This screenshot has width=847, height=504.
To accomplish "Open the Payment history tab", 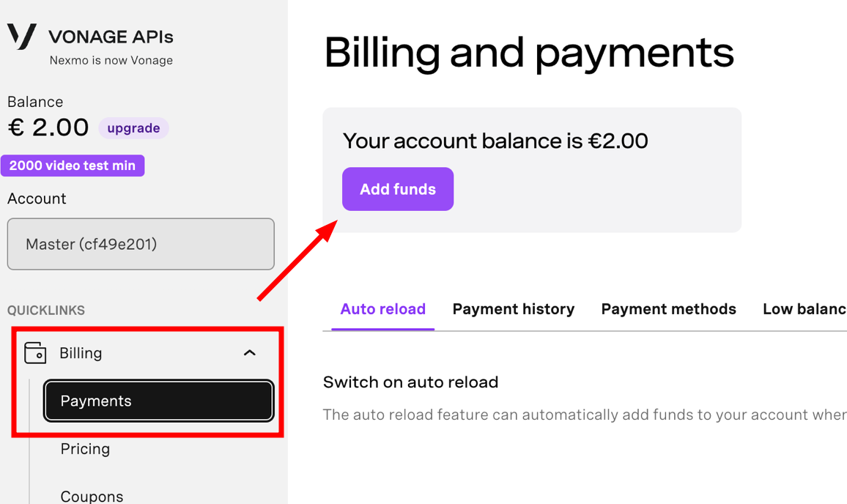I will tap(513, 309).
